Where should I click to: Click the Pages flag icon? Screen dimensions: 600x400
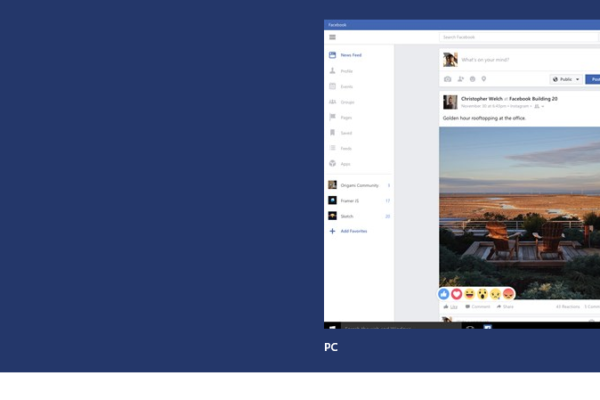pyautogui.click(x=332, y=117)
